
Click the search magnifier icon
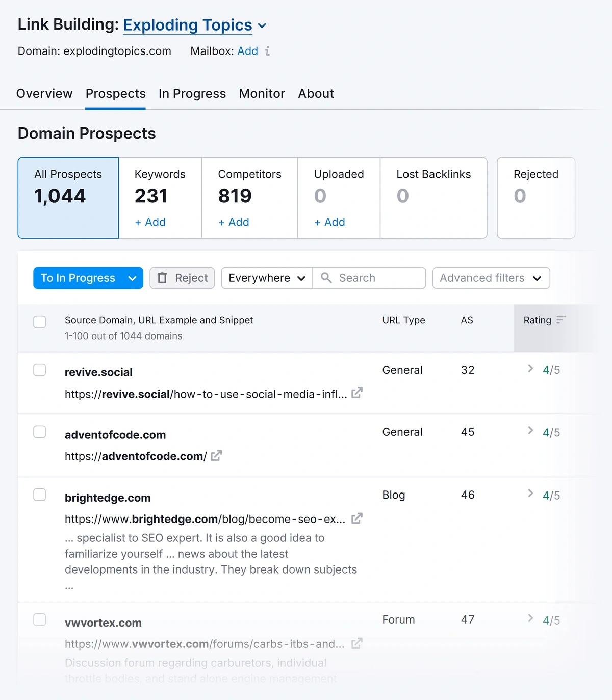(x=326, y=278)
